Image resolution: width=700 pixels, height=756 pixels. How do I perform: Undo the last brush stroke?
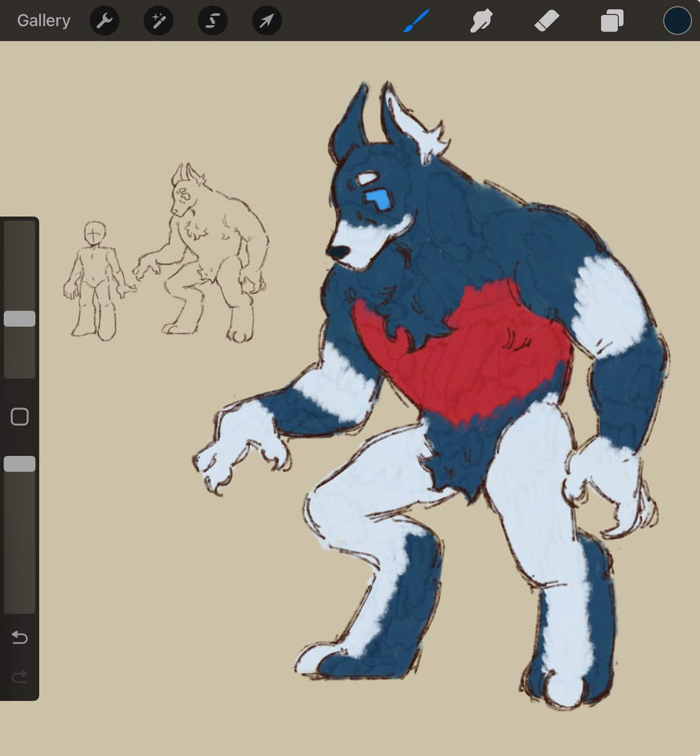20,638
